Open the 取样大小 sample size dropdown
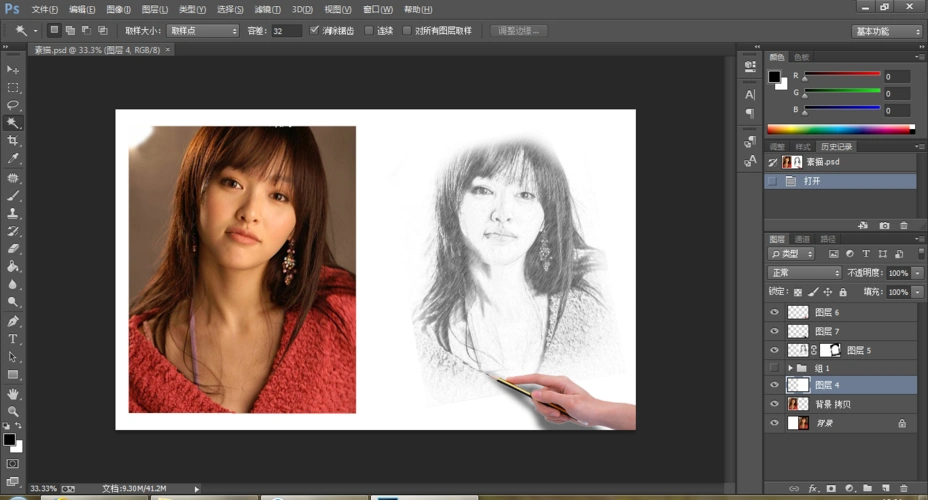928x500 pixels. (x=203, y=31)
